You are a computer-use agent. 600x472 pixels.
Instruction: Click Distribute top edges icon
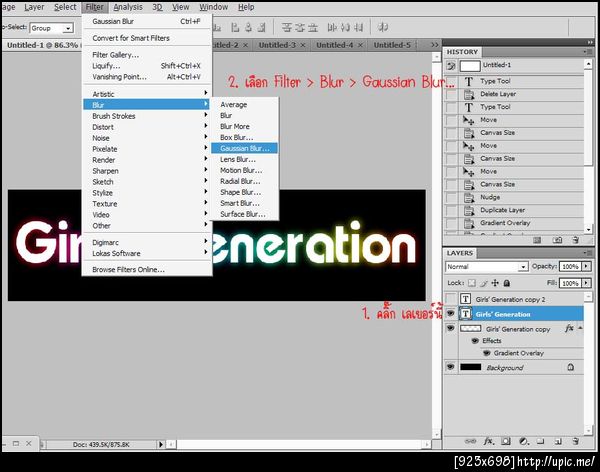click(x=287, y=27)
